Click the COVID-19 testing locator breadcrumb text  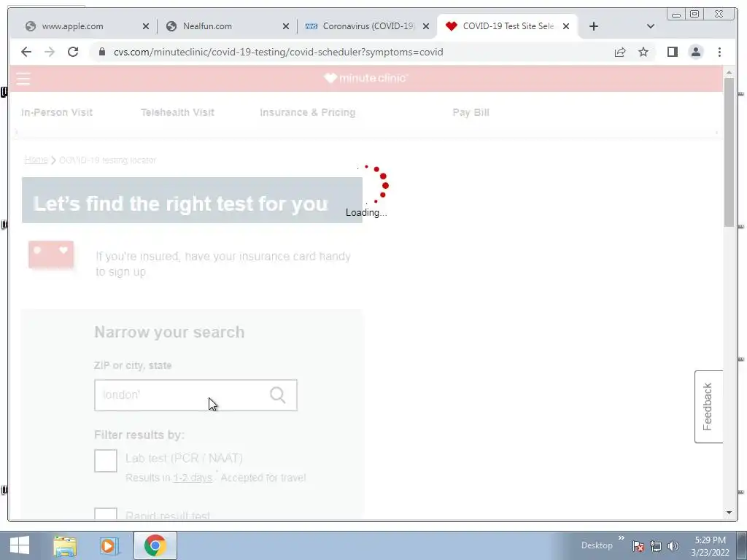108,160
